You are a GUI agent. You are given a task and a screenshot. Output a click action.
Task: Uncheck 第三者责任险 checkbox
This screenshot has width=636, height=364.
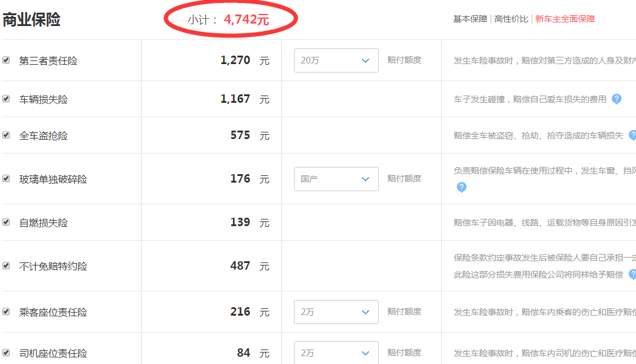tap(6, 60)
